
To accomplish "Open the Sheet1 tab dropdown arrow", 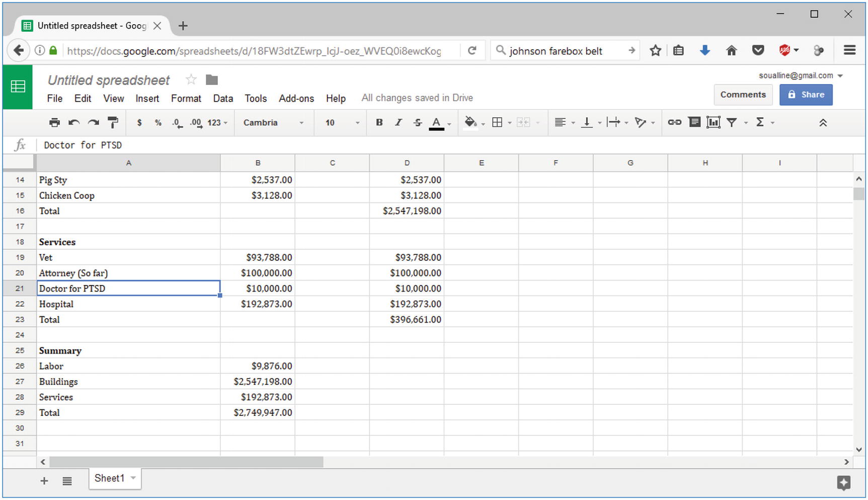I will coord(133,478).
